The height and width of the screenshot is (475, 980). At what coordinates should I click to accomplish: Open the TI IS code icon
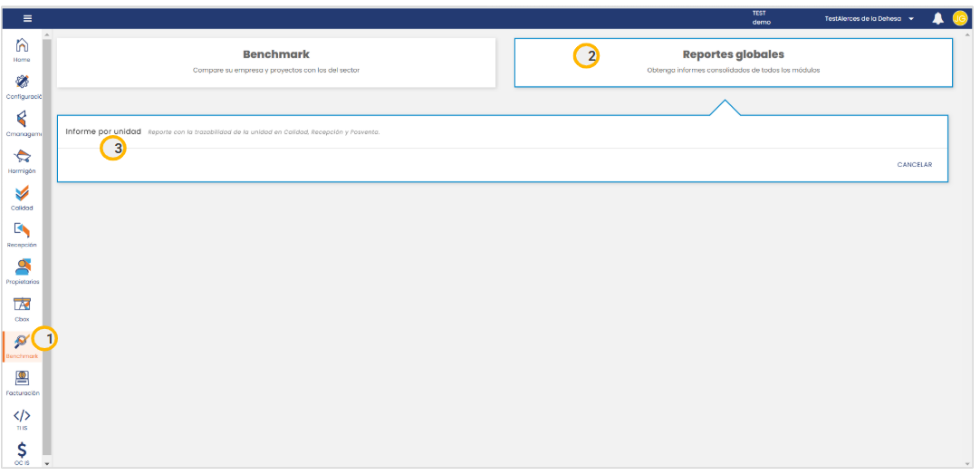pos(22,416)
